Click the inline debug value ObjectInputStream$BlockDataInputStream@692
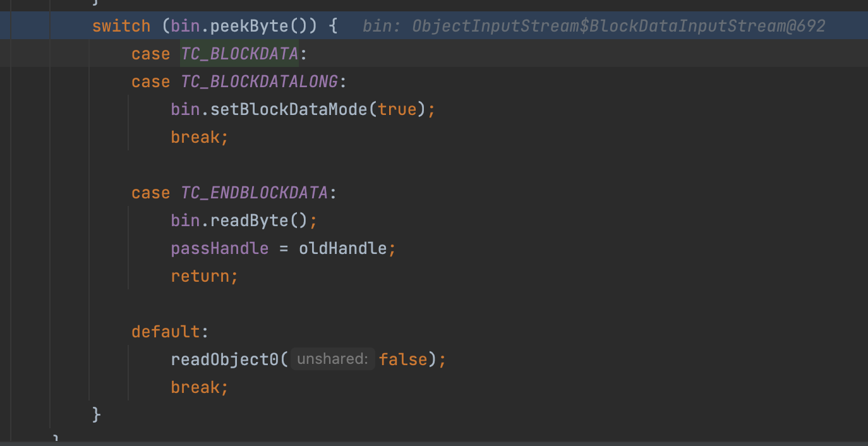Screen dimensions: 868x446 coord(618,26)
